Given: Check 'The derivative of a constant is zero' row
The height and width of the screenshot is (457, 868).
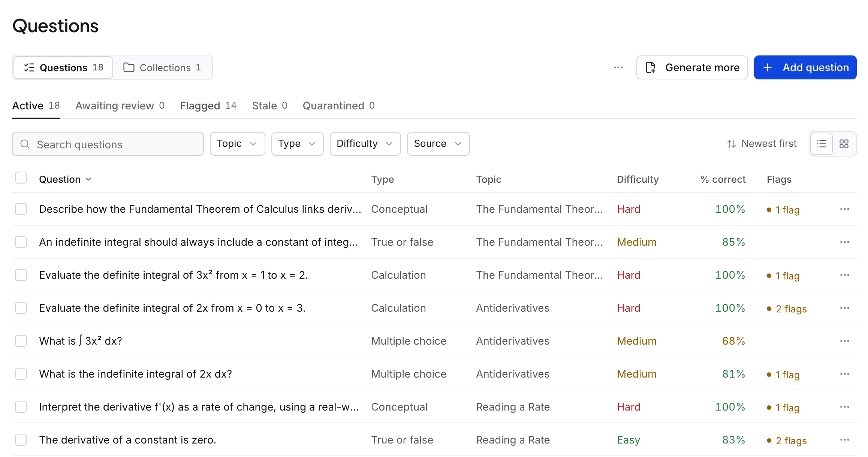Looking at the screenshot, I should click(21, 440).
